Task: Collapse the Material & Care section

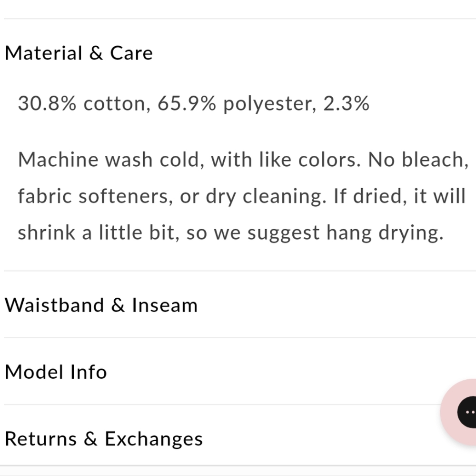Action: coord(79,53)
